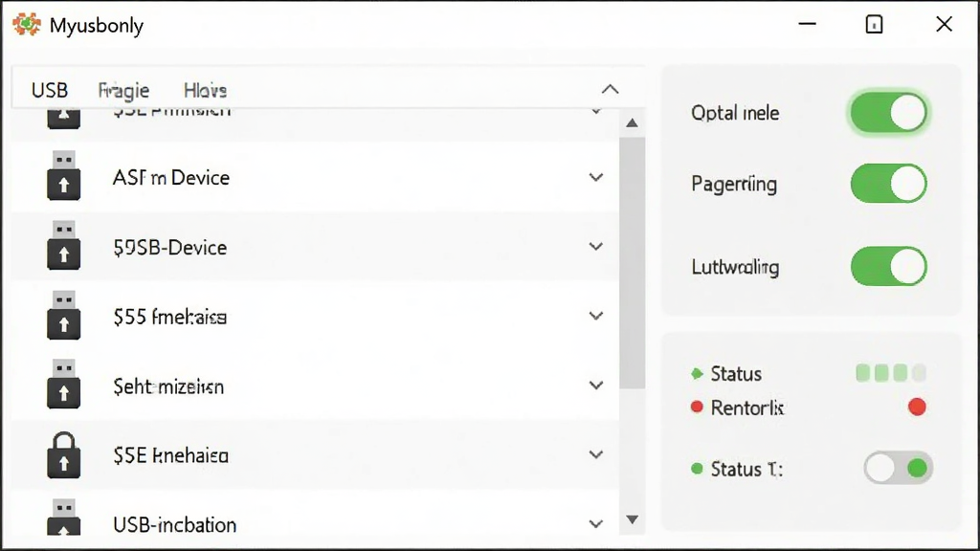Screen dimensions: 980x551
Task: Click the USB icon beside USB-incbation
Action: click(x=64, y=518)
